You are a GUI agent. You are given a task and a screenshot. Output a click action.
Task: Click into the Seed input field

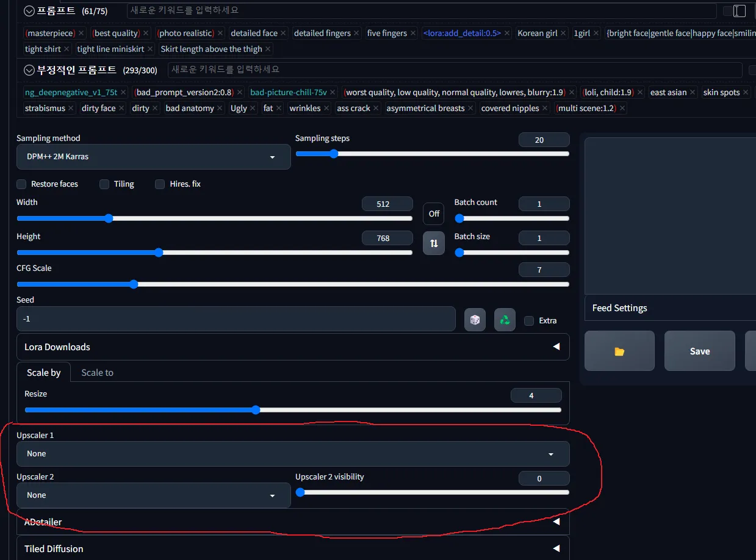(236, 319)
